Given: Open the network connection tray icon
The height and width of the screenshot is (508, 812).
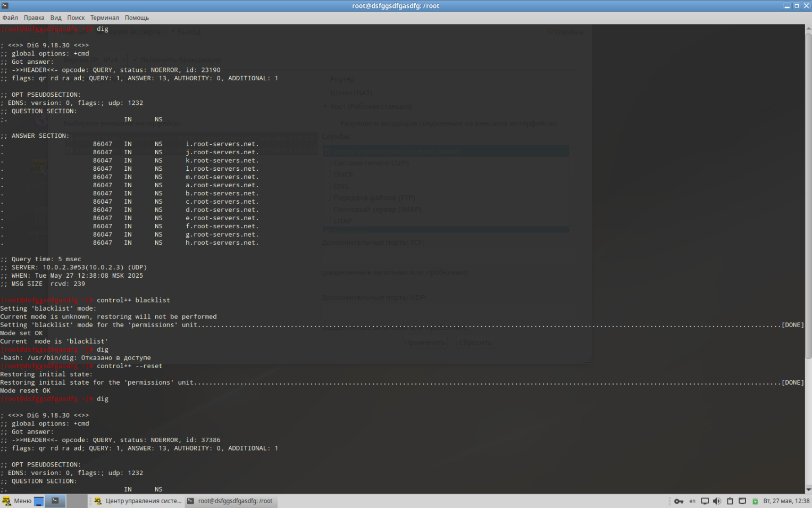Looking at the screenshot, I should click(742, 501).
